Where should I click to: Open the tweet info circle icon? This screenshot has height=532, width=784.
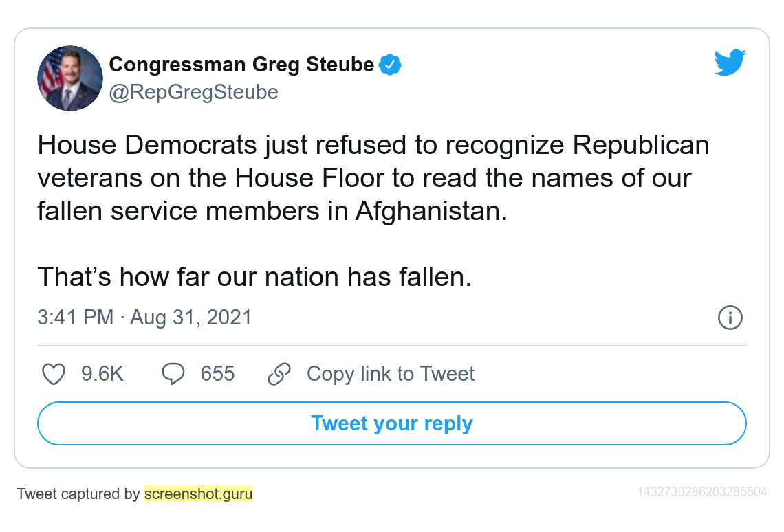[730, 318]
